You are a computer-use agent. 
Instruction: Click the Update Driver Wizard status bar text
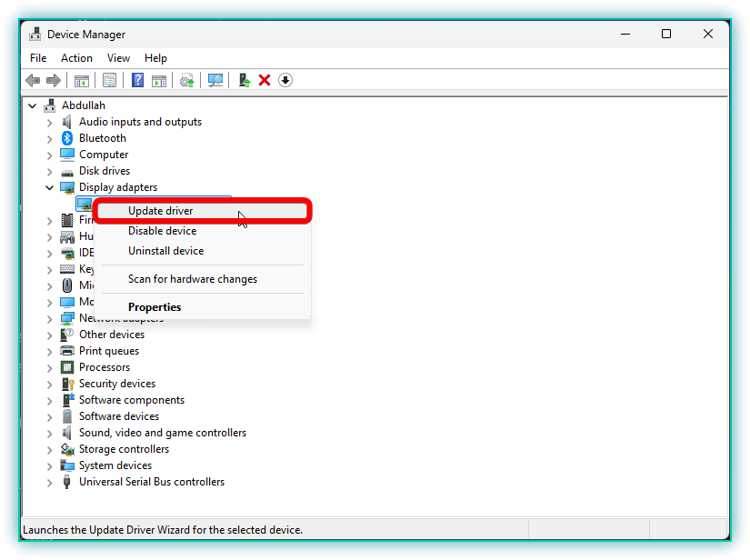coord(163,530)
